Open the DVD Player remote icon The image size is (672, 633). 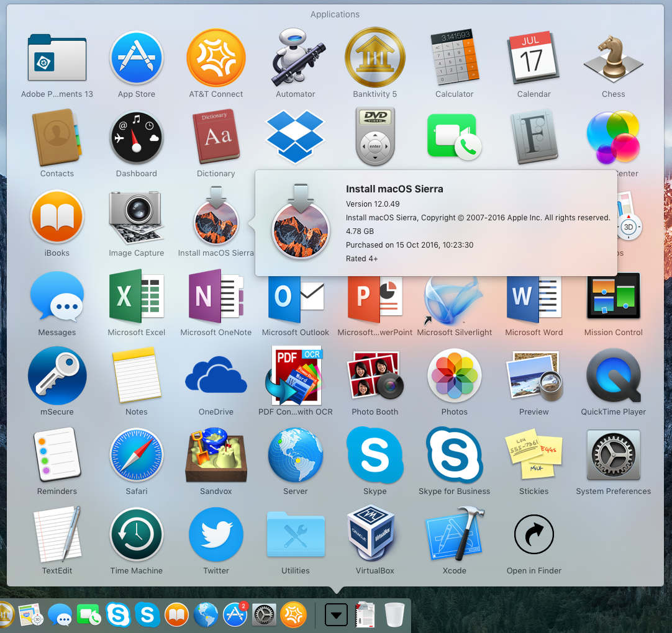tap(375, 136)
